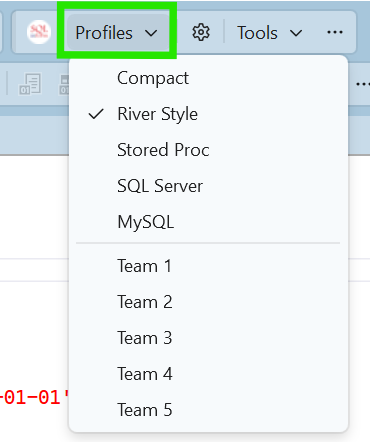Click the SQL logo icon
The width and height of the screenshot is (370, 442).
pyautogui.click(x=39, y=32)
